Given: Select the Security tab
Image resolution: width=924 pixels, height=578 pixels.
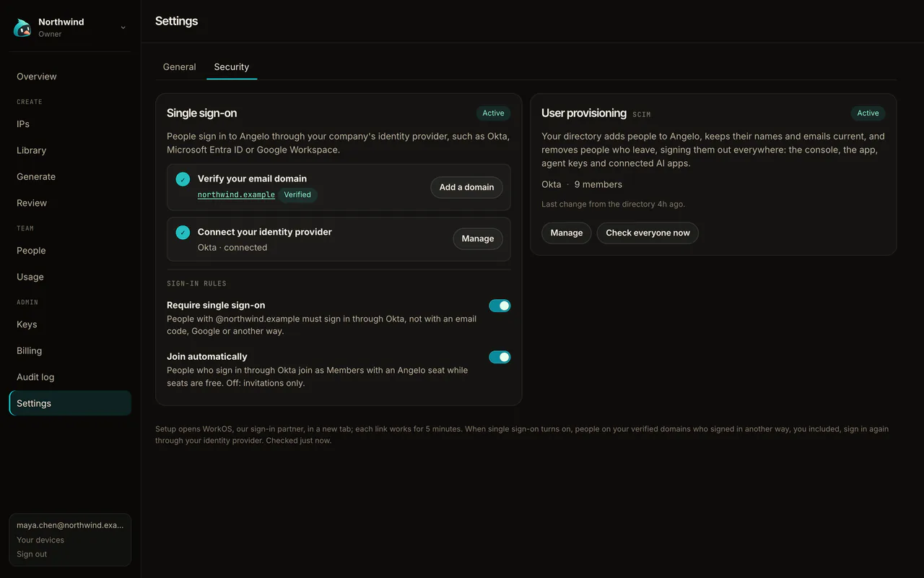Looking at the screenshot, I should (232, 66).
